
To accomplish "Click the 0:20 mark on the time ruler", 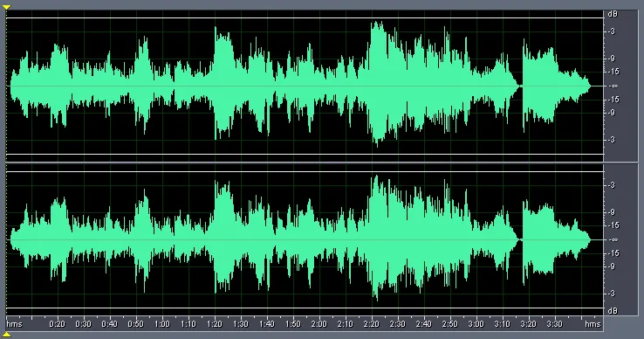I will pos(57,324).
